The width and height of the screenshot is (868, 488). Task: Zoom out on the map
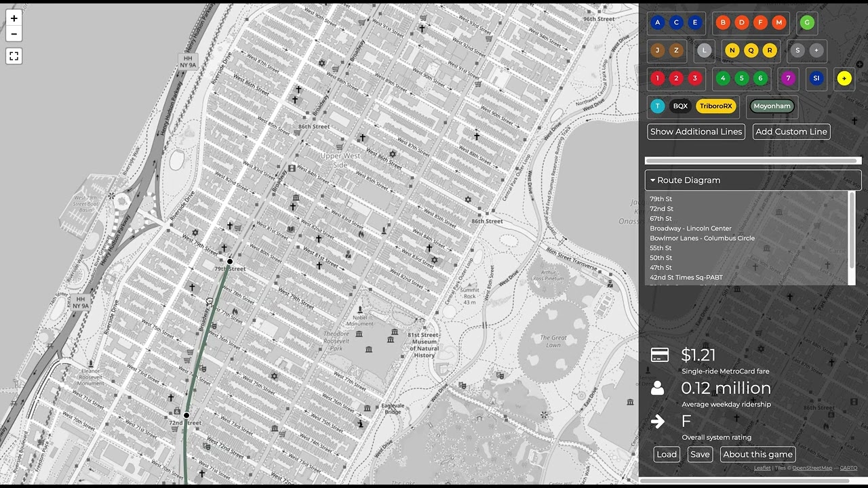pos(14,34)
